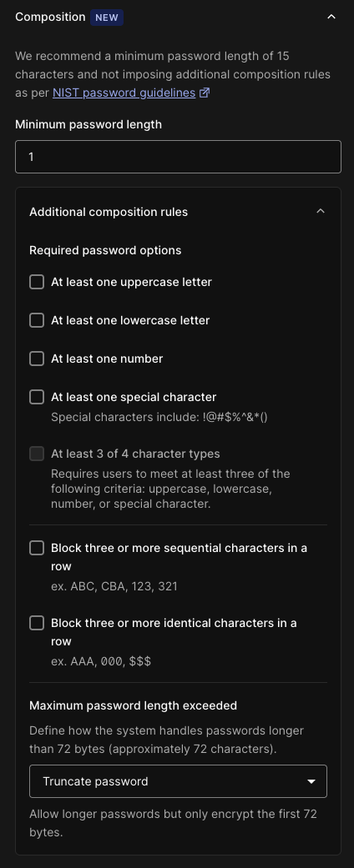Viewport: 354px width, 868px height.
Task: Toggle at least 3 of 4 character types
Action: [x=37, y=454]
